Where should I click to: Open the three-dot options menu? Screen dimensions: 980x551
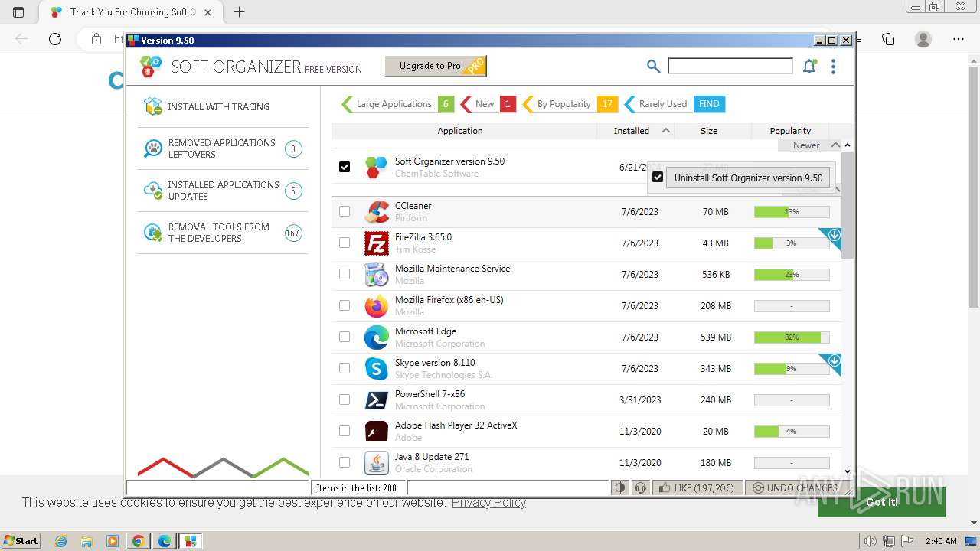833,67
